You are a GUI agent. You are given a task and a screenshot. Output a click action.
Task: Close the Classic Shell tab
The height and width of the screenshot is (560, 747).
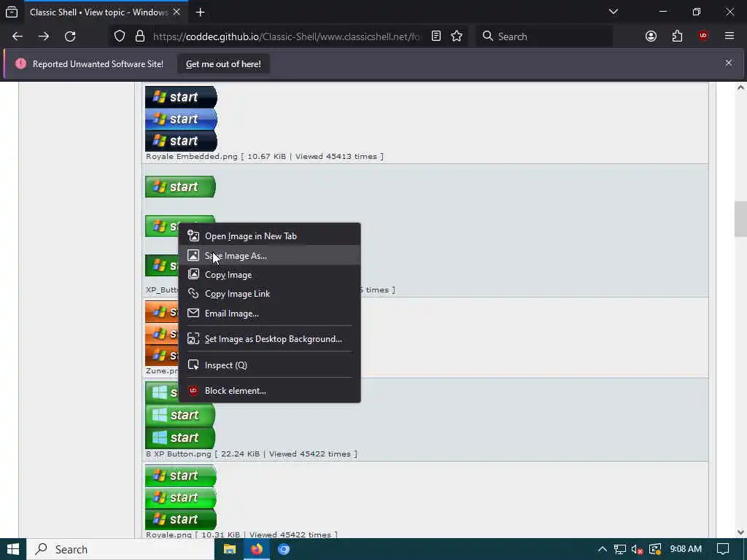(177, 12)
